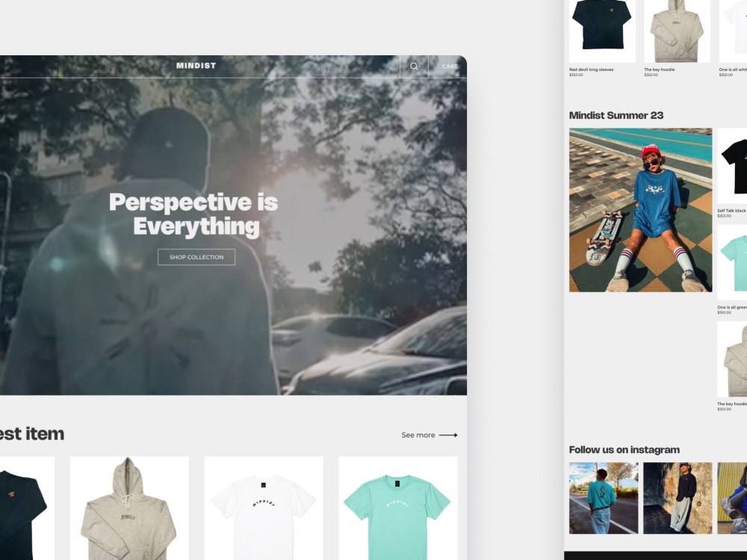
Task: Click the $350.00 price under Red devil long sleeves
Action: (576, 75)
